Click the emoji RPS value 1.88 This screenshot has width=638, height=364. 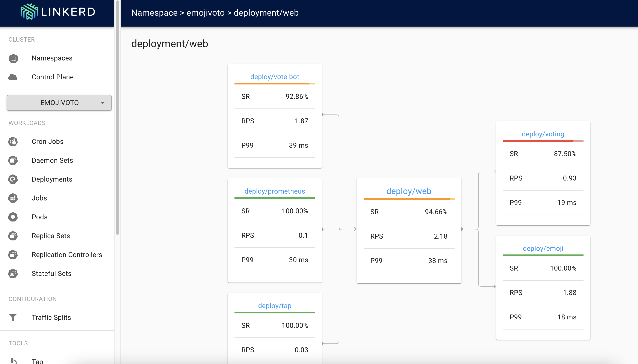570,293
